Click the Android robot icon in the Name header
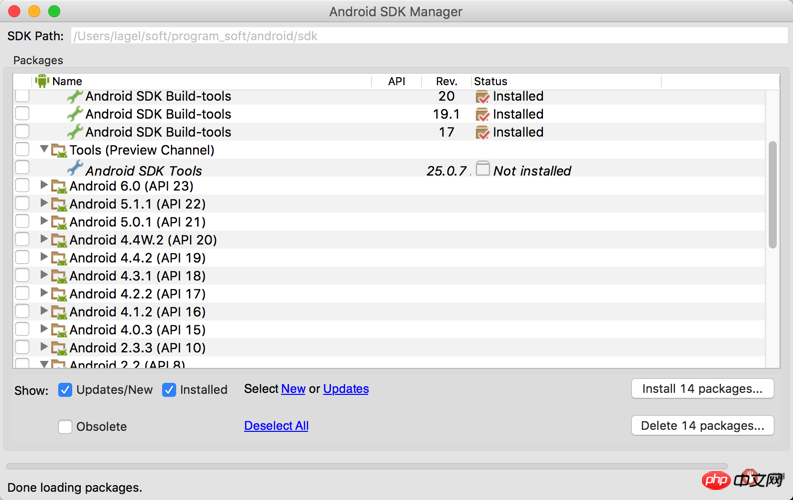The width and height of the screenshot is (793, 500). [42, 81]
